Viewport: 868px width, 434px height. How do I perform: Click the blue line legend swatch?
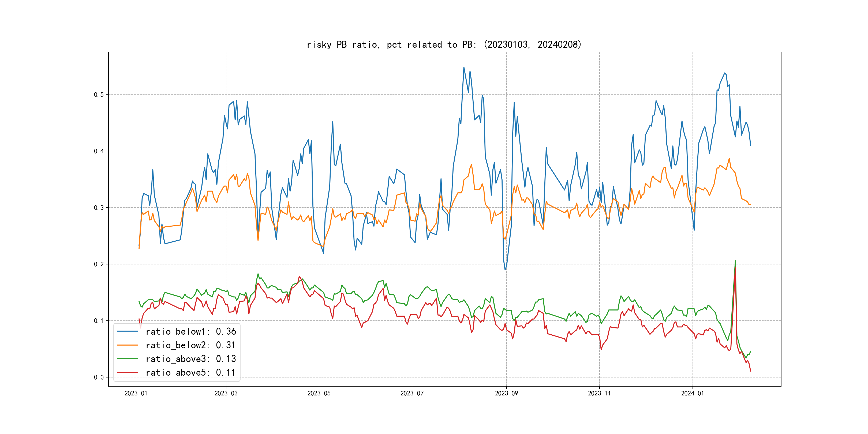127,332
